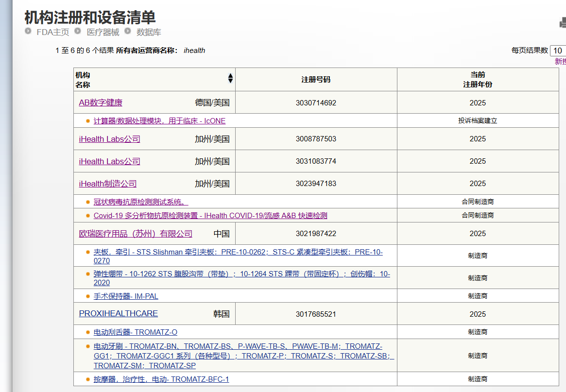Screen dimensions: 566x392
Task: Open iHealth Labs公司 with number 3008787503
Action: tap(109, 139)
